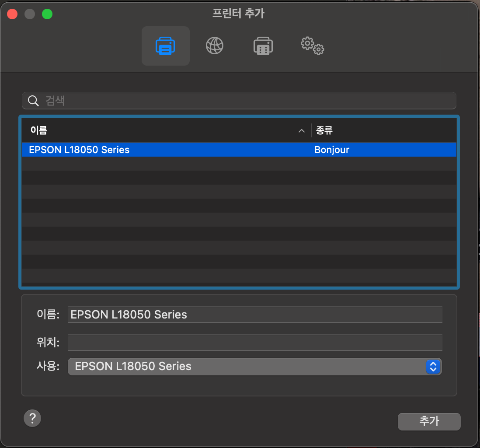Close the 프린터 추가 window

pos(12,14)
